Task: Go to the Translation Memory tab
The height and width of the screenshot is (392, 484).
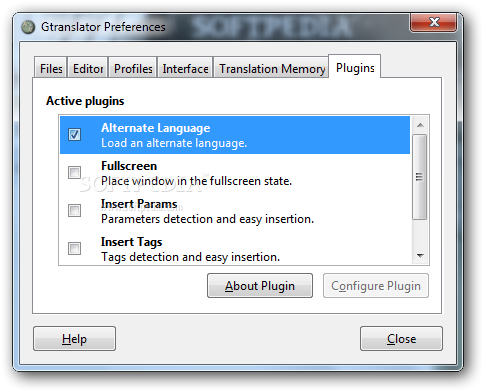Action: tap(272, 68)
